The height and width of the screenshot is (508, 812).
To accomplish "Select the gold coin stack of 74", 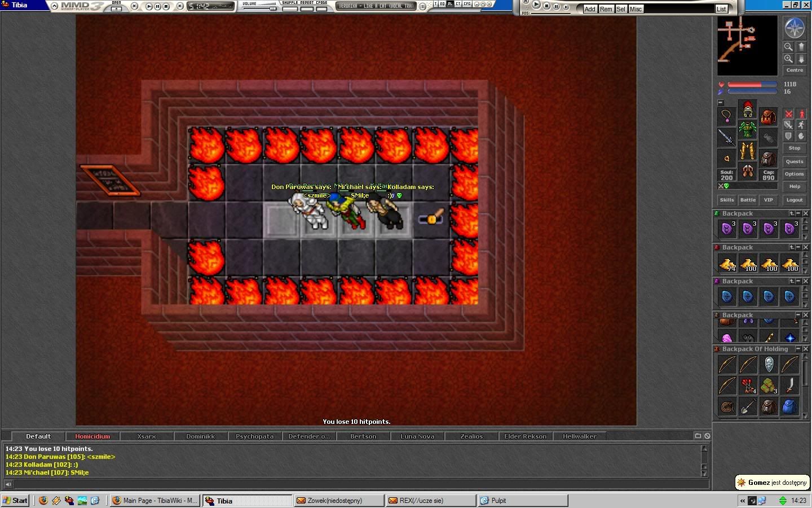I will [x=727, y=262].
